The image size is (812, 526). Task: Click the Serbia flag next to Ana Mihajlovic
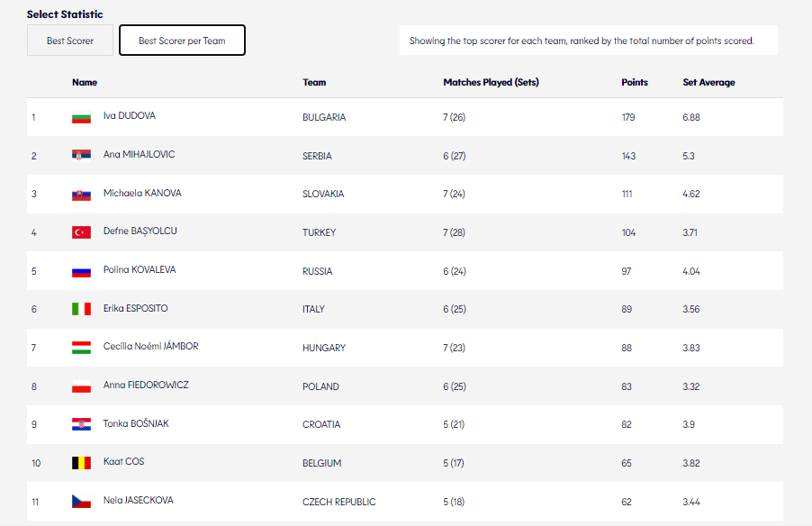tap(81, 155)
